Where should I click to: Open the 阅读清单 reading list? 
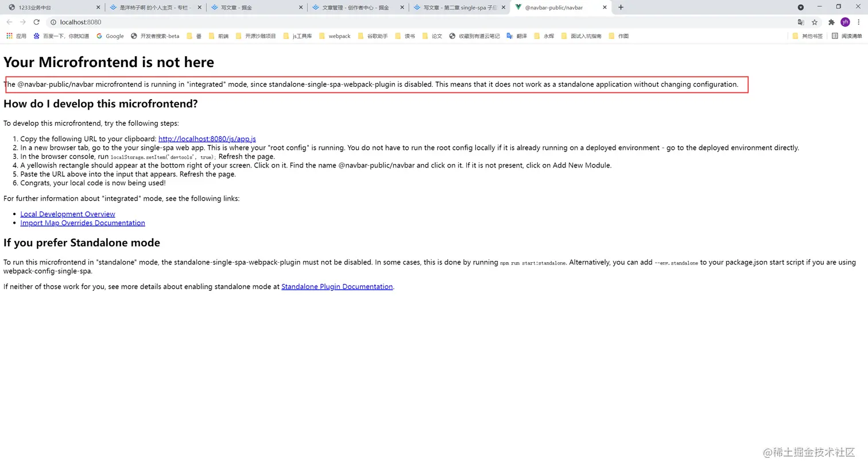[x=847, y=36]
